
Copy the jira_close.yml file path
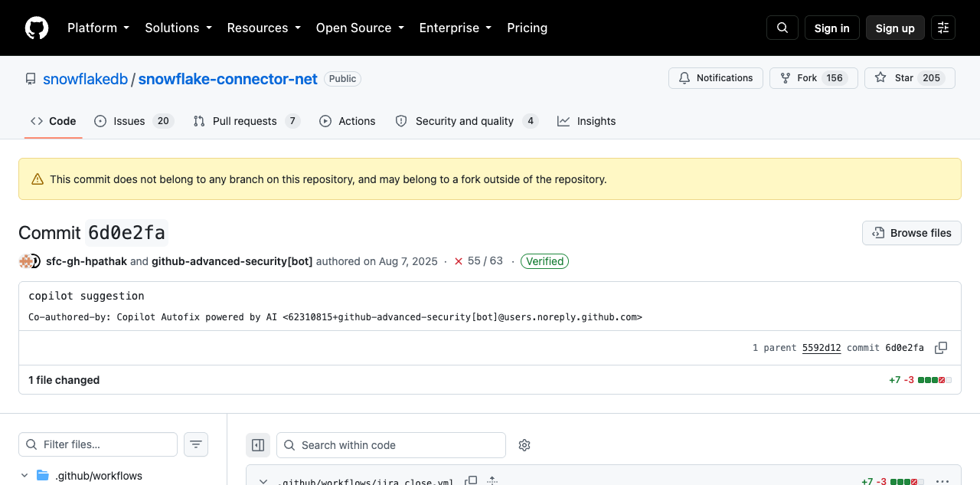point(472,481)
